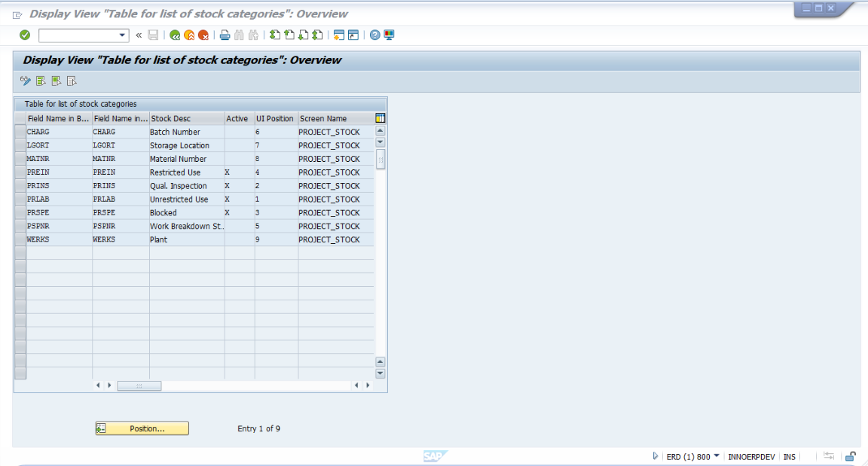This screenshot has height=466, width=868.
Task: Expand the status bar triangle arrow
Action: pyautogui.click(x=656, y=456)
